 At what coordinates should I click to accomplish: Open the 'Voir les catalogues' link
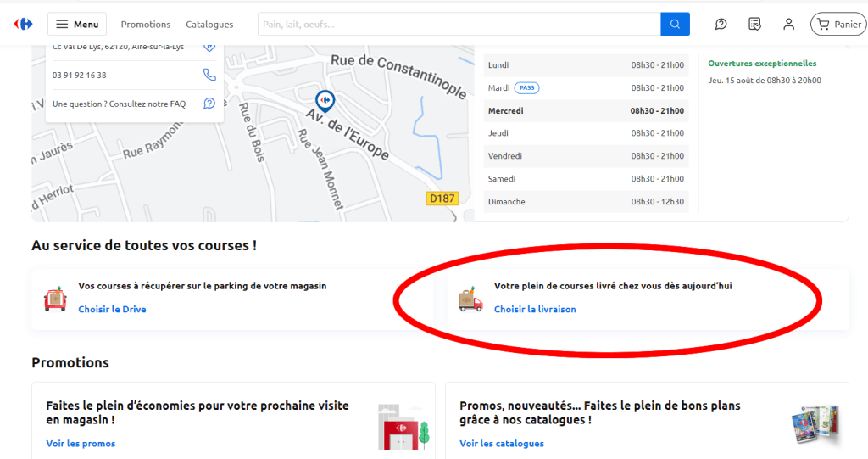502,444
